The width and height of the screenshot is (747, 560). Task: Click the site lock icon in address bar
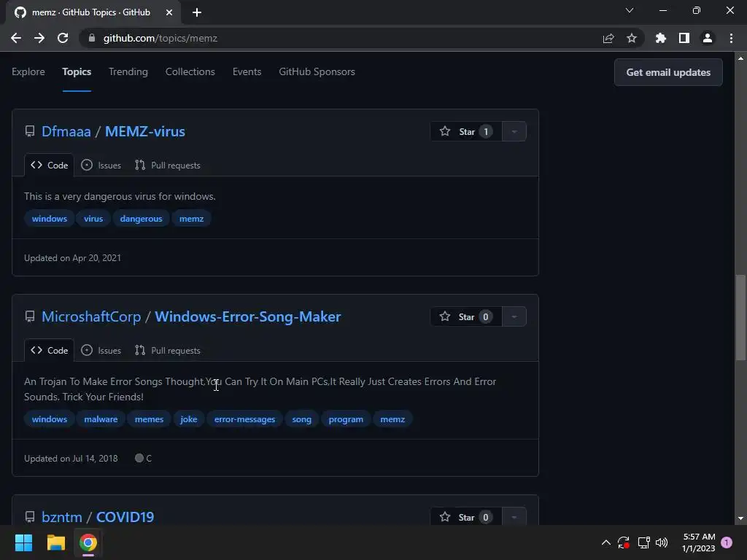click(92, 38)
